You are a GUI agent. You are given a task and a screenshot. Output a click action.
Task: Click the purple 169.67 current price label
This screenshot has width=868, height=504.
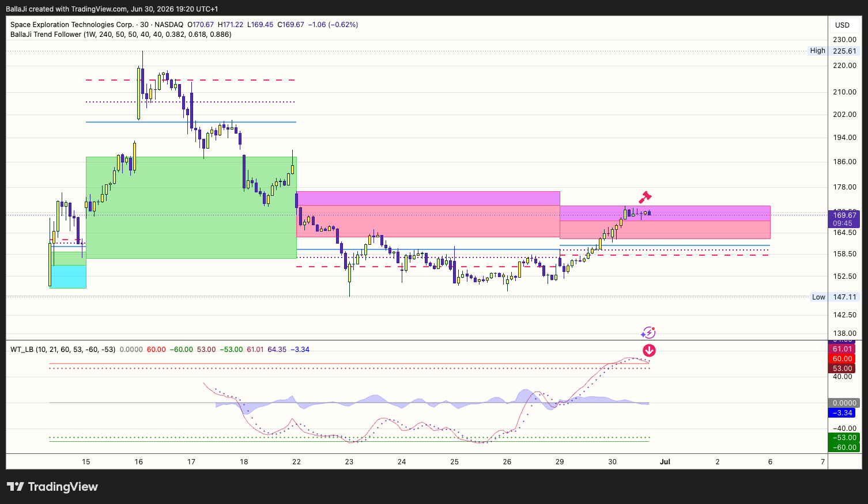[844, 215]
